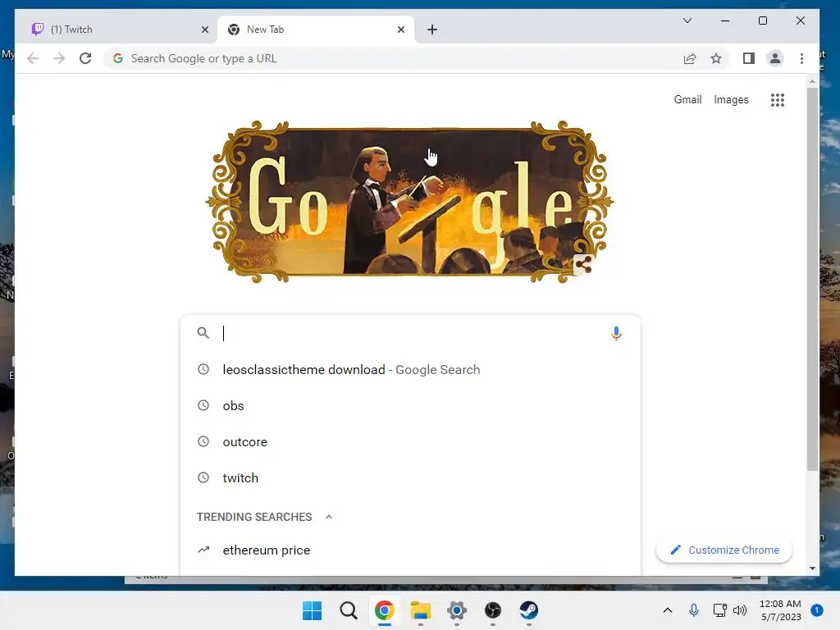Toggle the Chrome side panel
Image resolution: width=840 pixels, height=630 pixels.
click(x=749, y=58)
